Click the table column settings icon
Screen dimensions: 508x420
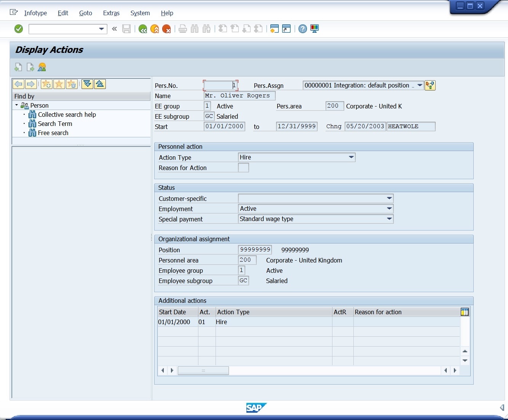[465, 312]
